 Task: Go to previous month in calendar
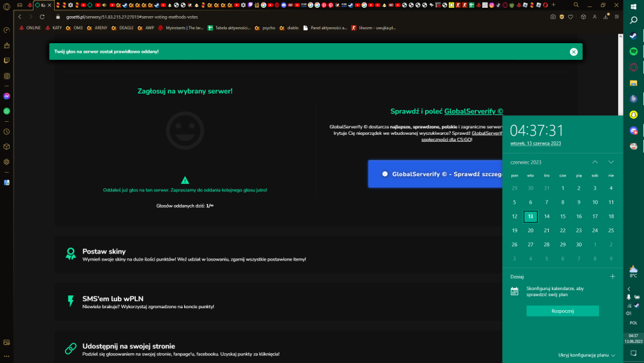point(594,162)
